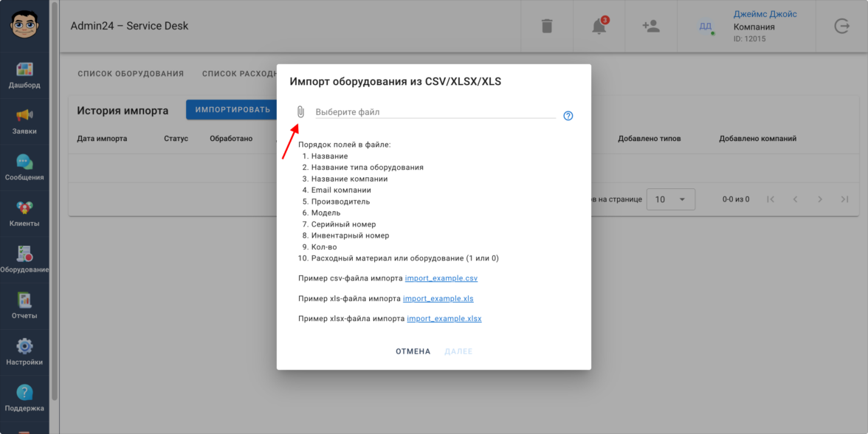Click the Статус column header
868x434 pixels.
[176, 139]
